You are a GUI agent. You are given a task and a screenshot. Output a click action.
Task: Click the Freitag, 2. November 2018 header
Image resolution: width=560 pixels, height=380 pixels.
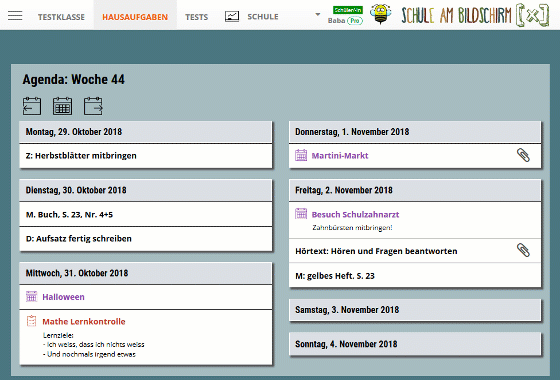pos(415,190)
